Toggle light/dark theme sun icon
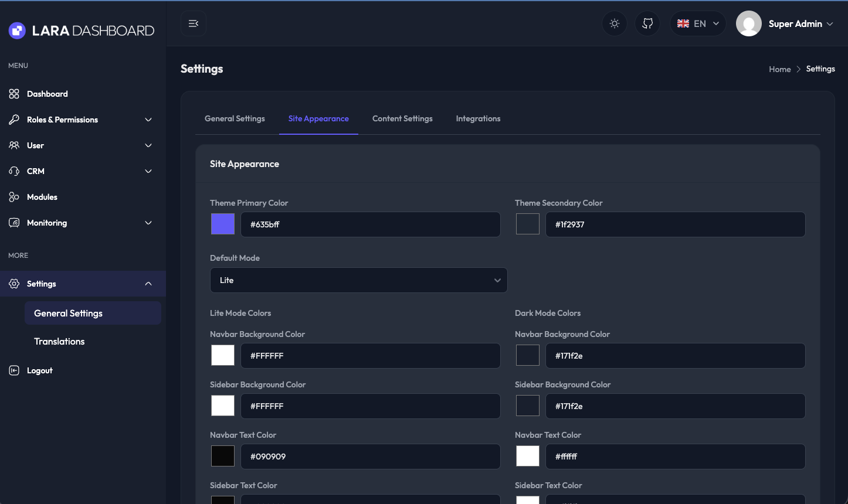The height and width of the screenshot is (504, 848). [x=614, y=23]
